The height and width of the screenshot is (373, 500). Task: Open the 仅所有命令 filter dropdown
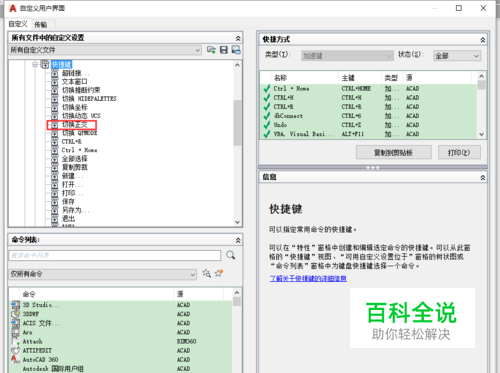[x=103, y=274]
